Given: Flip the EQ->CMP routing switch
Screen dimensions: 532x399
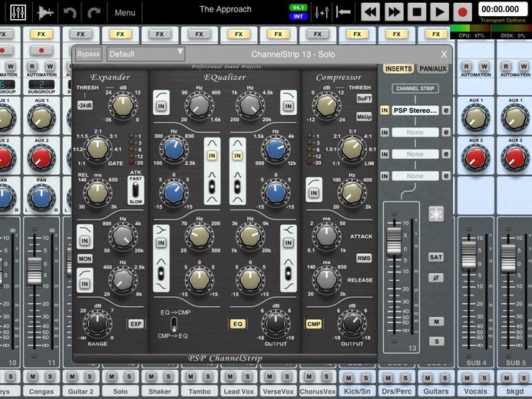Looking at the screenshot, I should pyautogui.click(x=173, y=324).
